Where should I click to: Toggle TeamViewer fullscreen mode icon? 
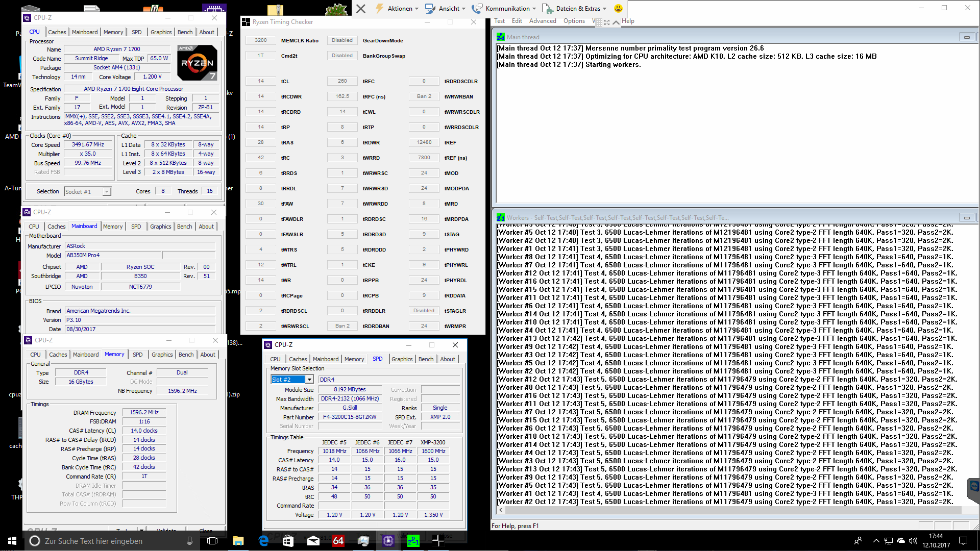click(x=607, y=22)
